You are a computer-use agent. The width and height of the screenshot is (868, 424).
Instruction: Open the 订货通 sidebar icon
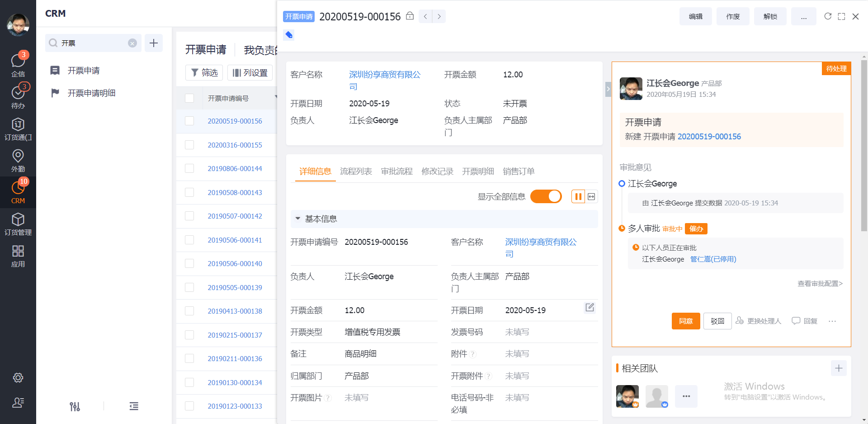tap(18, 129)
